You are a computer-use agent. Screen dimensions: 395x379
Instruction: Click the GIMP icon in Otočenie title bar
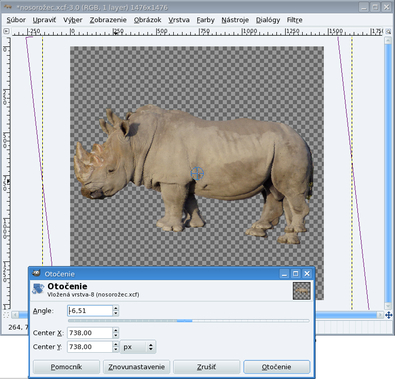[36, 273]
